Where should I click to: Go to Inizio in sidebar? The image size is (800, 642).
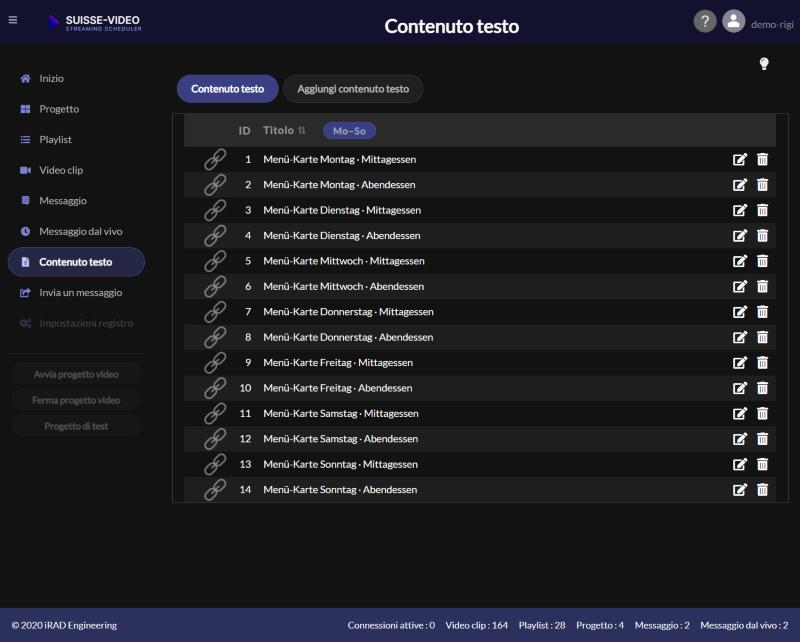(x=51, y=79)
